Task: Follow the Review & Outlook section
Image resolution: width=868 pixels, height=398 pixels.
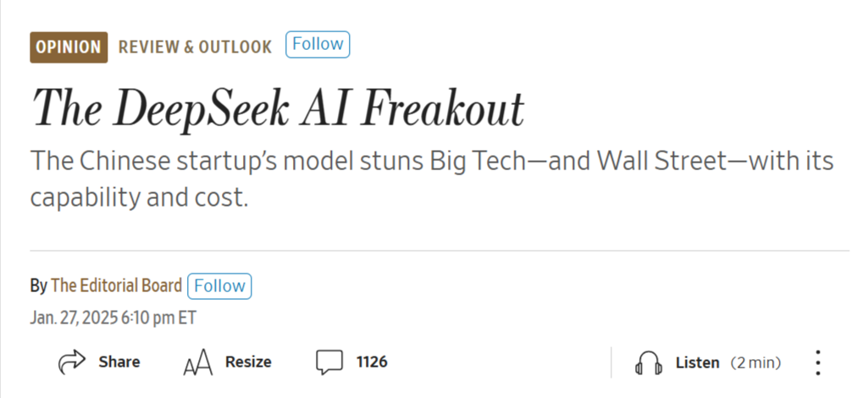Action: pyautogui.click(x=318, y=45)
